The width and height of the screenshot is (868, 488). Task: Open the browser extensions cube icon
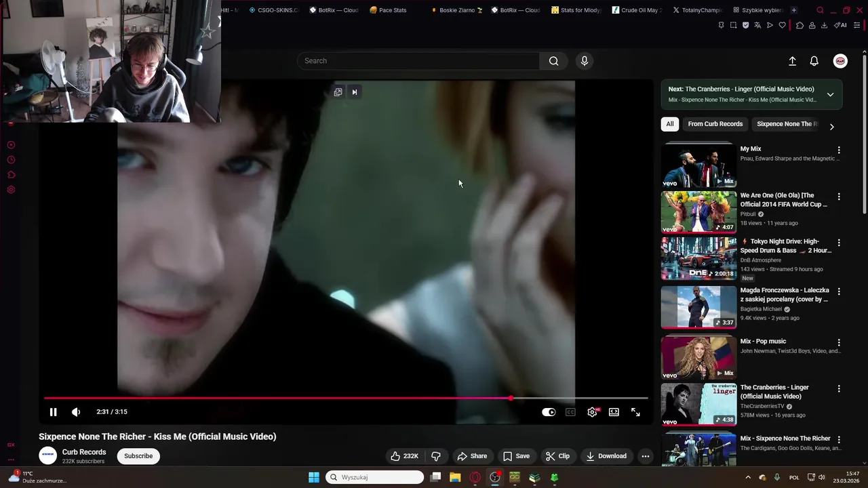coord(800,25)
